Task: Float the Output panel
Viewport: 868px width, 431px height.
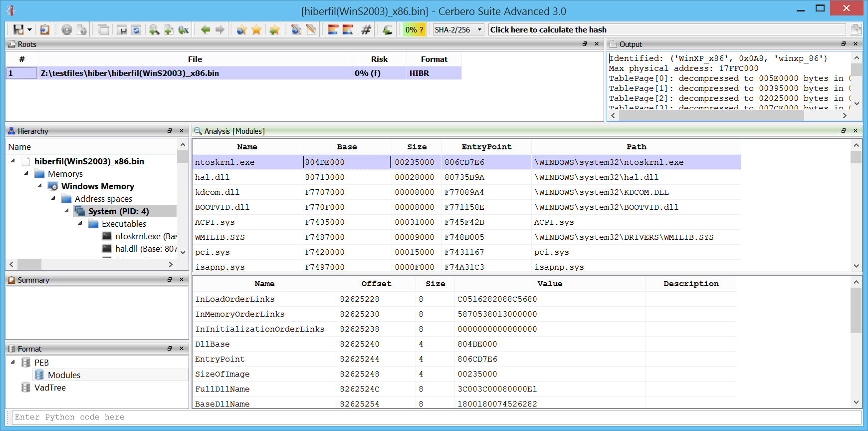Action: (844, 44)
